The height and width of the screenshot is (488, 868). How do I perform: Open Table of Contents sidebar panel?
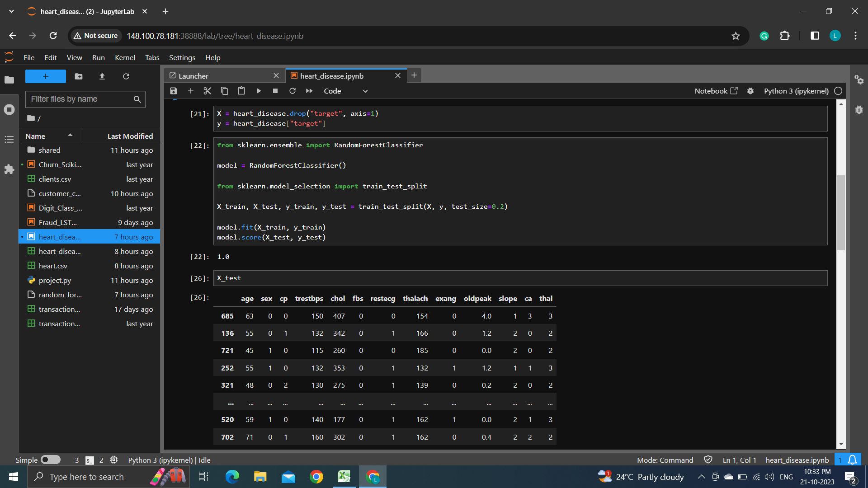pyautogui.click(x=9, y=140)
